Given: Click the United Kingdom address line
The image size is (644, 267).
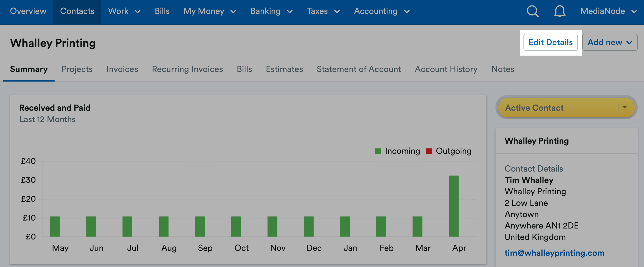Looking at the screenshot, I should coord(535,237).
